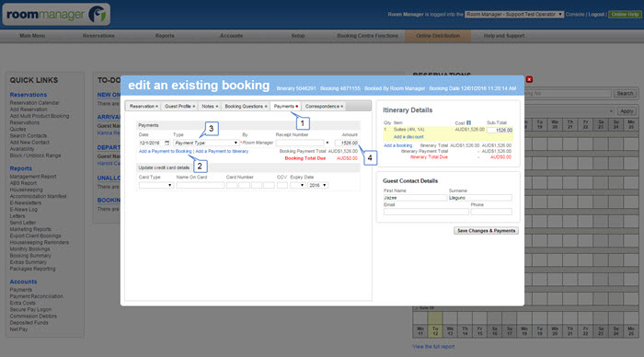Click the Logout link in header

(x=596, y=15)
